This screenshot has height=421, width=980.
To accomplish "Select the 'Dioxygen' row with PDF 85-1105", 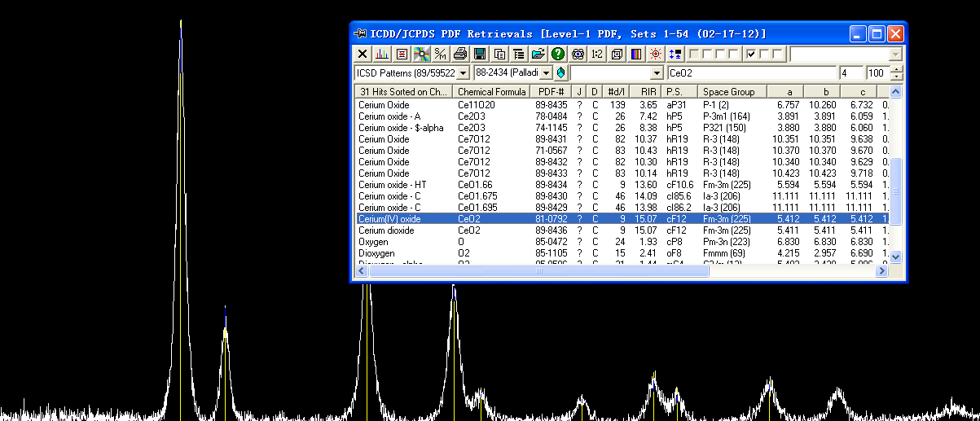I will coord(622,253).
